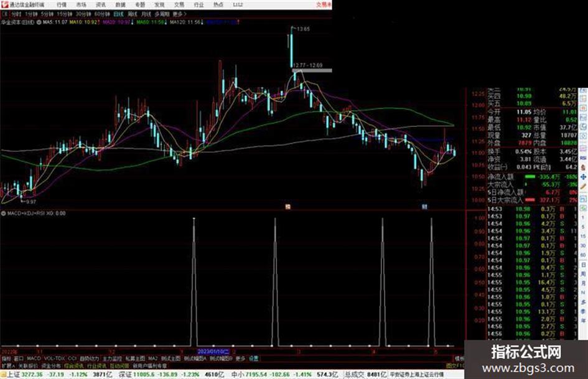Click the yellow icon before 上证 in status bar
The width and height of the screenshot is (588, 379).
[x=3, y=375]
